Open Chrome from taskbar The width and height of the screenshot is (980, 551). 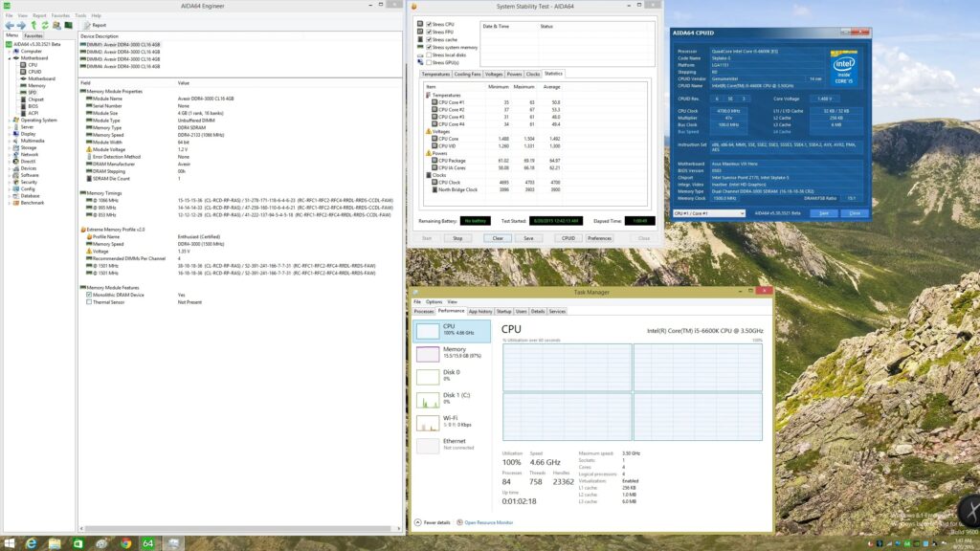(126, 543)
